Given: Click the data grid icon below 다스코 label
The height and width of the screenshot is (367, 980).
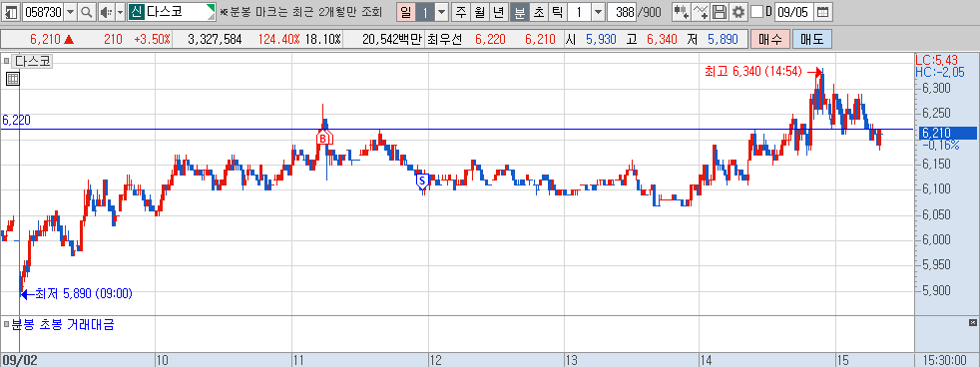Looking at the screenshot, I should 13,79.
